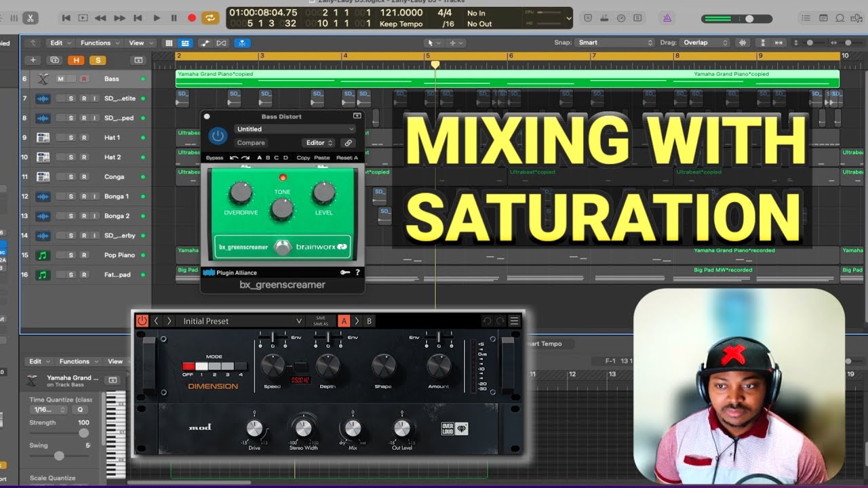This screenshot has width=868, height=488.
Task: Click Bypass in the bx_greenscreamer toolbar
Action: pos(214,158)
